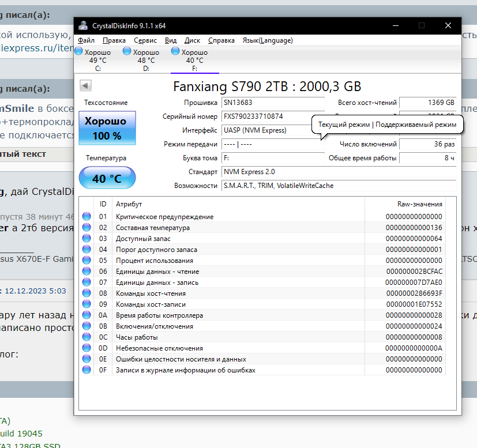Screen dimensions: 477x448
Task: Click status orb for disk C:
Action: click(78, 51)
